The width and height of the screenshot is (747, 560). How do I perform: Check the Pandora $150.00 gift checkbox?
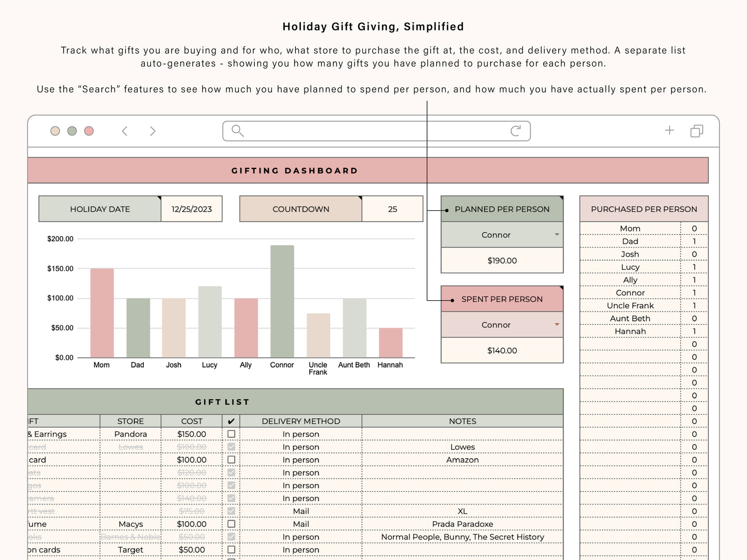231,434
